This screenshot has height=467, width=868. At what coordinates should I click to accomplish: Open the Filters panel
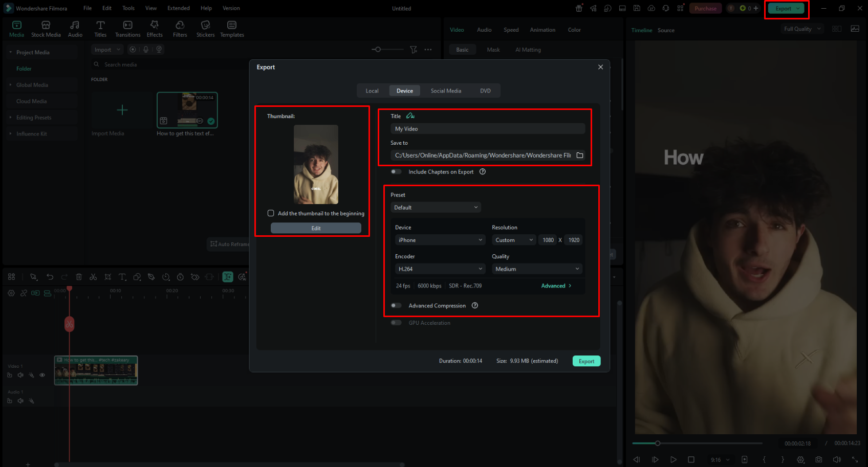pos(180,29)
